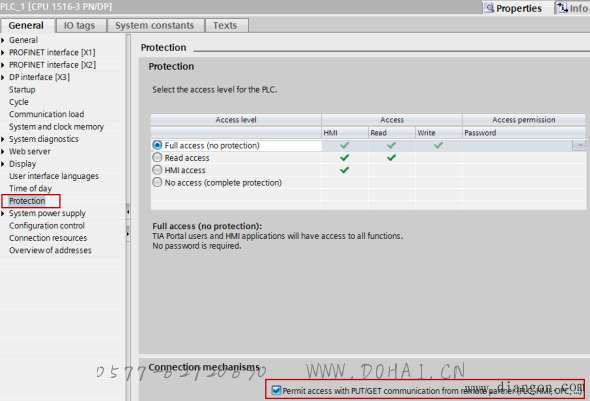This screenshot has width=590, height=401.
Task: Open the System constants tab
Action: point(155,26)
